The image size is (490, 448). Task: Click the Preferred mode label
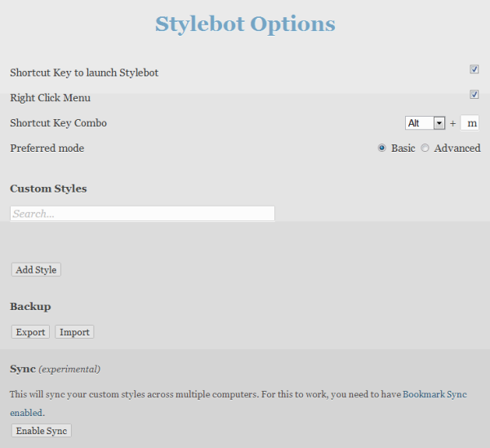coord(47,149)
